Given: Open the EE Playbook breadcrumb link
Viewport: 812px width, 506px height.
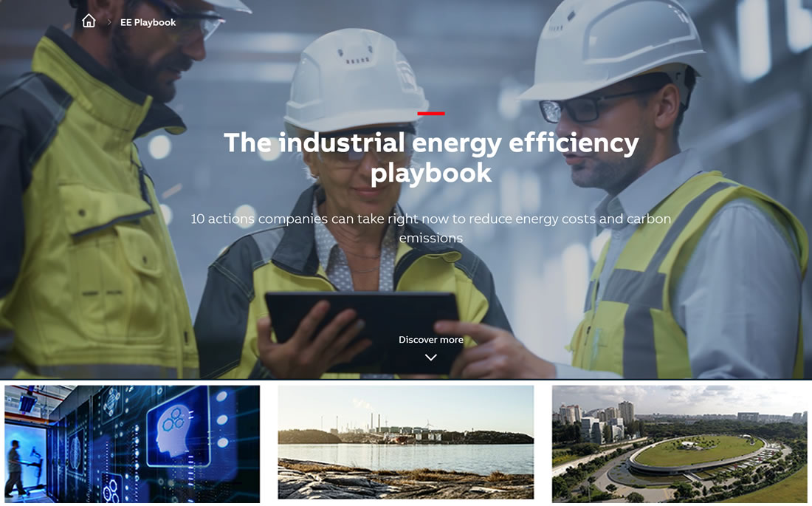Looking at the screenshot, I should coord(148,22).
